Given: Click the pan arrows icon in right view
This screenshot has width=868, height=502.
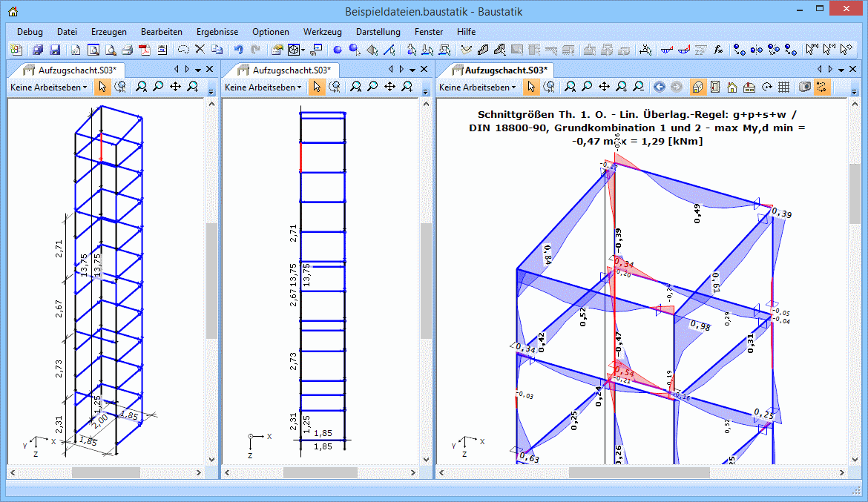Looking at the screenshot, I should coord(604,87).
